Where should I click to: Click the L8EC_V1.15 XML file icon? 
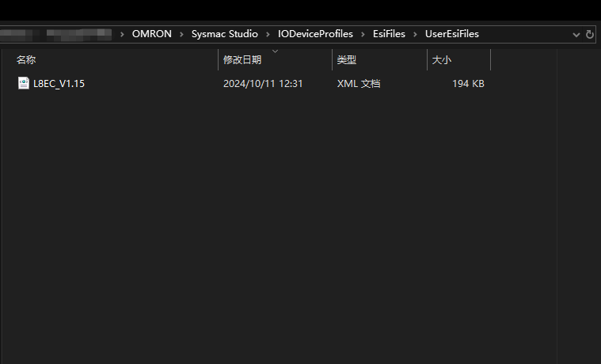tap(24, 83)
